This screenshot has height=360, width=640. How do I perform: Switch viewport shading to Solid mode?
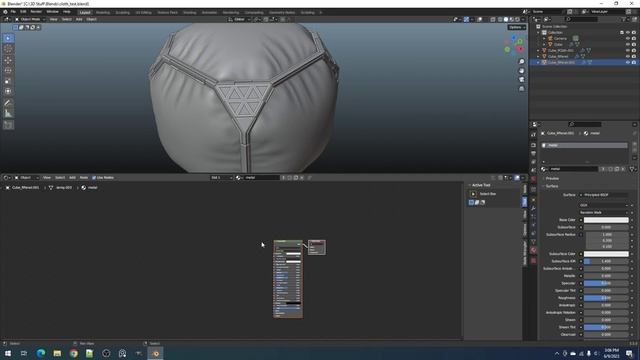pos(506,19)
